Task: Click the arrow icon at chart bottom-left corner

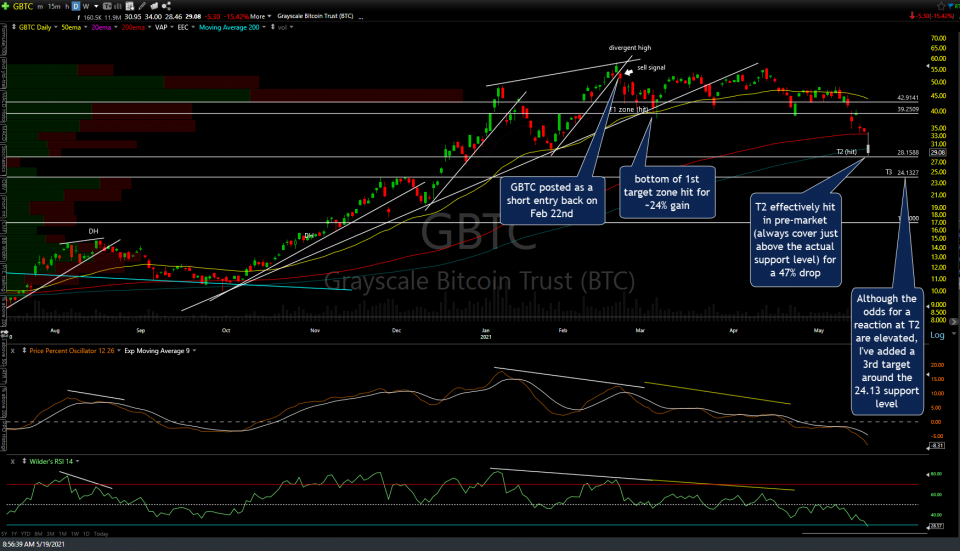Action: click(x=5, y=334)
